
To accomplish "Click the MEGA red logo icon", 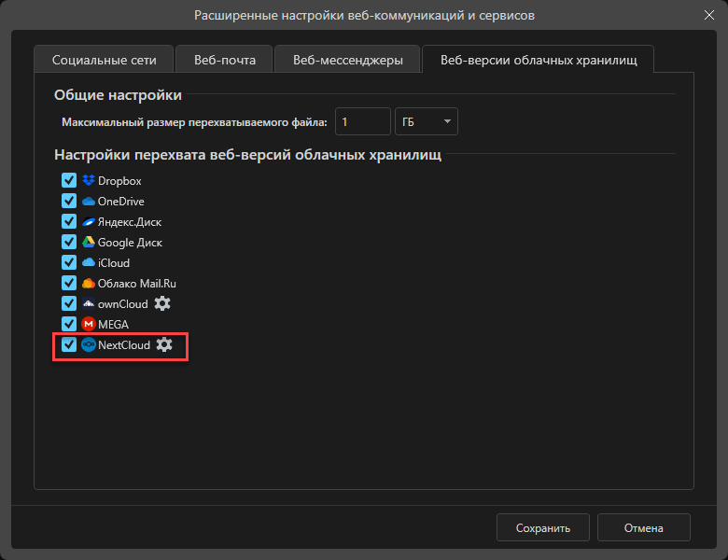I will (89, 324).
